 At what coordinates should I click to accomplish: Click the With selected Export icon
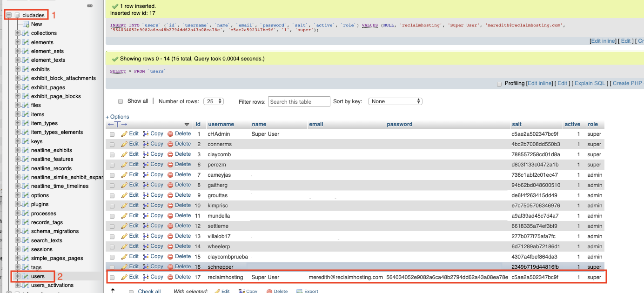point(299,291)
